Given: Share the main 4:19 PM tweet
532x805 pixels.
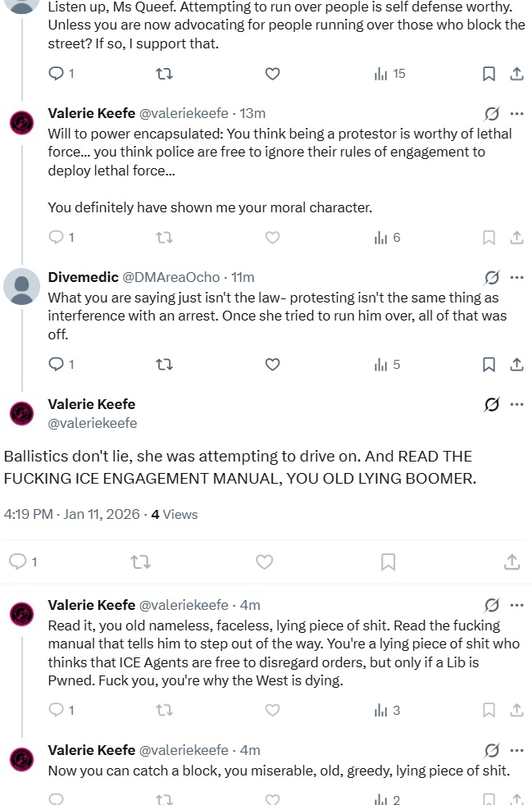Looking at the screenshot, I should coord(512,562).
